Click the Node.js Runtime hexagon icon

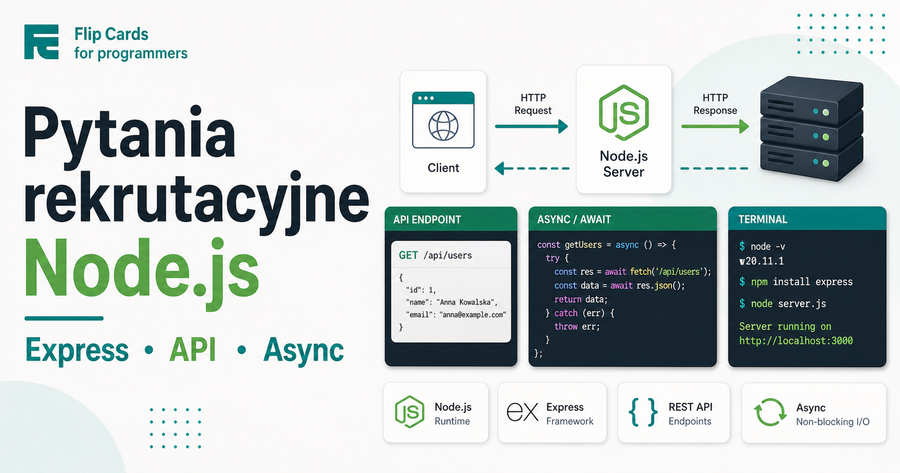coord(410,412)
